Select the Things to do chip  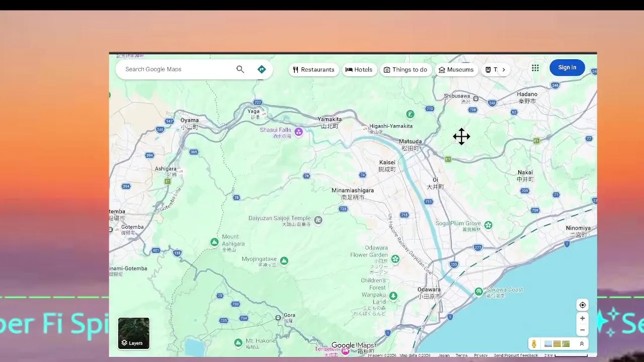(405, 70)
